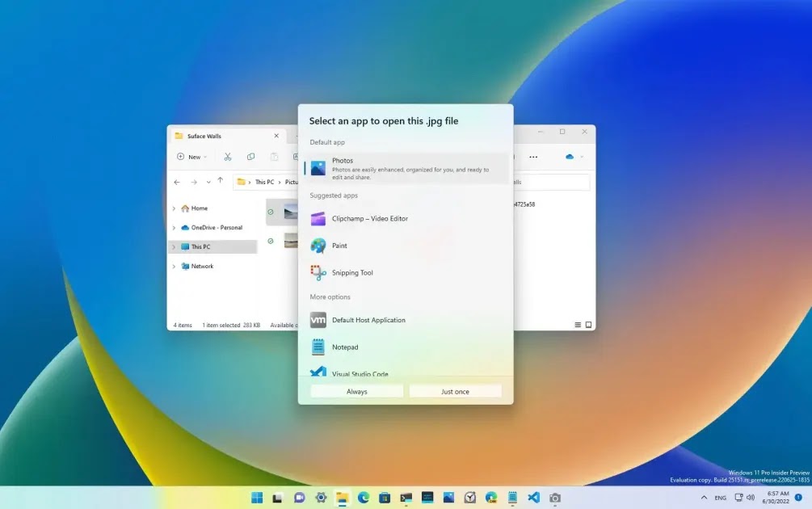The width and height of the screenshot is (812, 509).
Task: Click the network icon in system tray
Action: 739,498
